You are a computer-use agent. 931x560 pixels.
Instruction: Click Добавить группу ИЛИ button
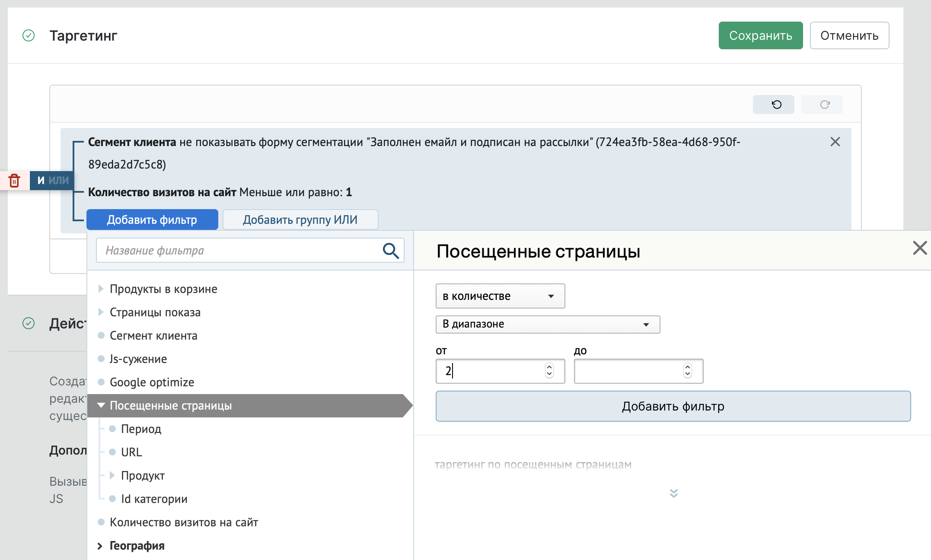tap(300, 220)
